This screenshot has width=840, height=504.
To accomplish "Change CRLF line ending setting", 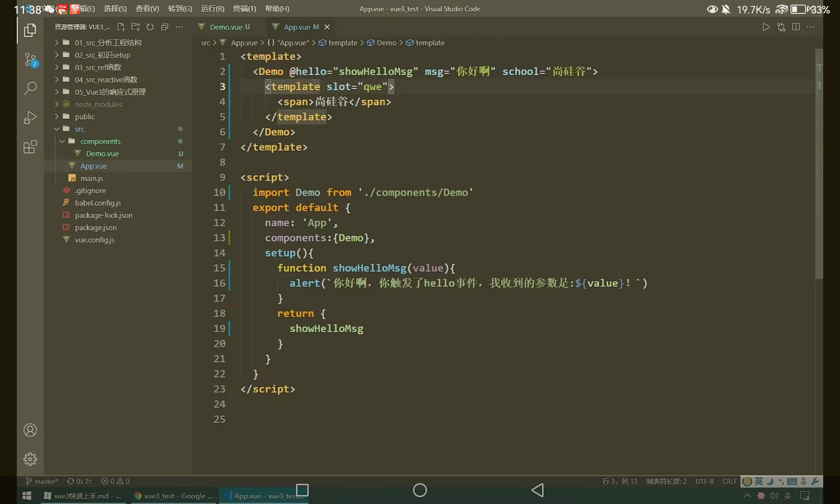I will coord(729,481).
